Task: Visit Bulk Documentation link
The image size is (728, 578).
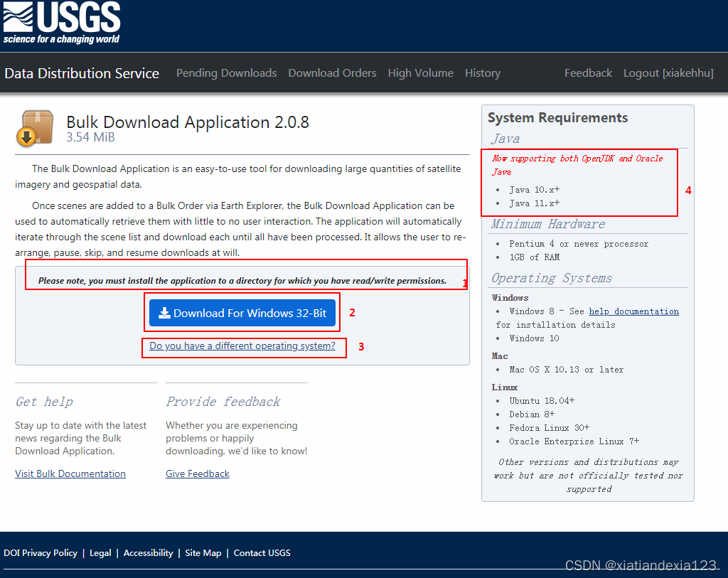Action: [x=70, y=473]
